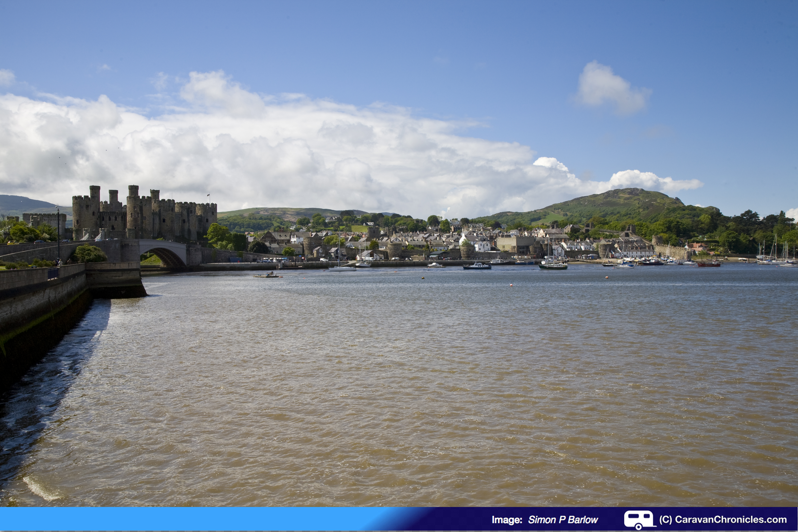Click the 'Image:' label in banner
Viewport: 798px width, 532px height.
click(x=507, y=520)
